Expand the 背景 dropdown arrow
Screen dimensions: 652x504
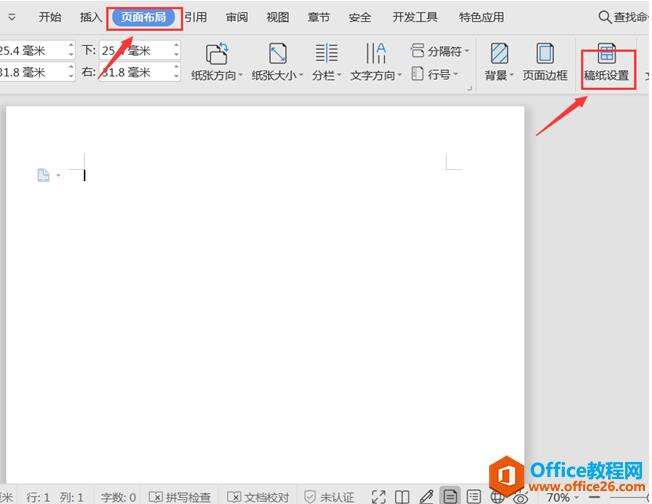(511, 75)
